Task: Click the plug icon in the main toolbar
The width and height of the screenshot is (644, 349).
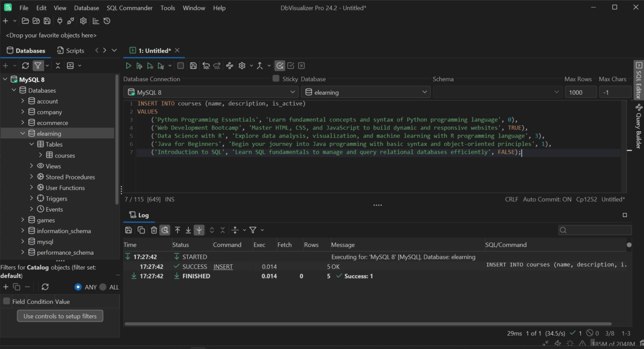Action: (60, 21)
